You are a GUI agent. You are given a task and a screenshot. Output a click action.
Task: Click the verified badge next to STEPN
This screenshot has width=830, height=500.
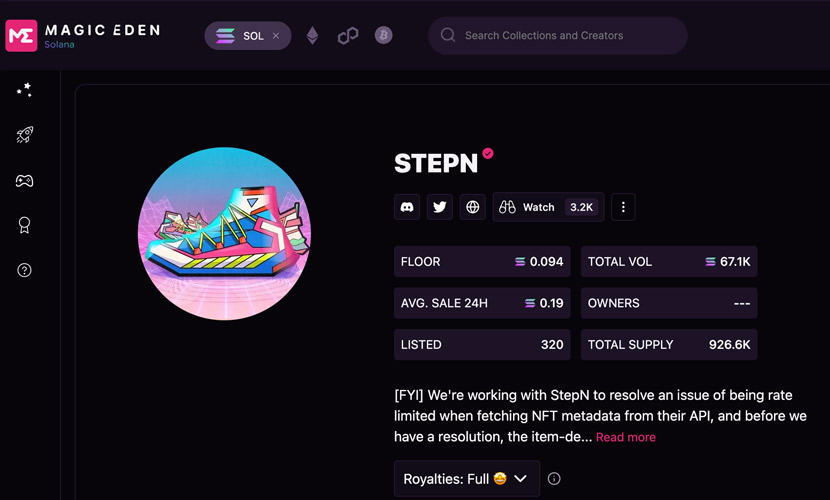(488, 153)
